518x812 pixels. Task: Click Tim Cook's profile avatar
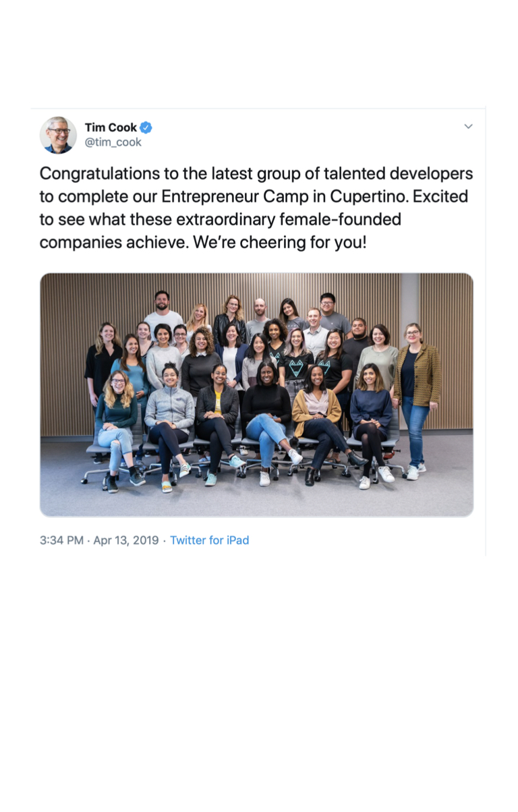(58, 135)
